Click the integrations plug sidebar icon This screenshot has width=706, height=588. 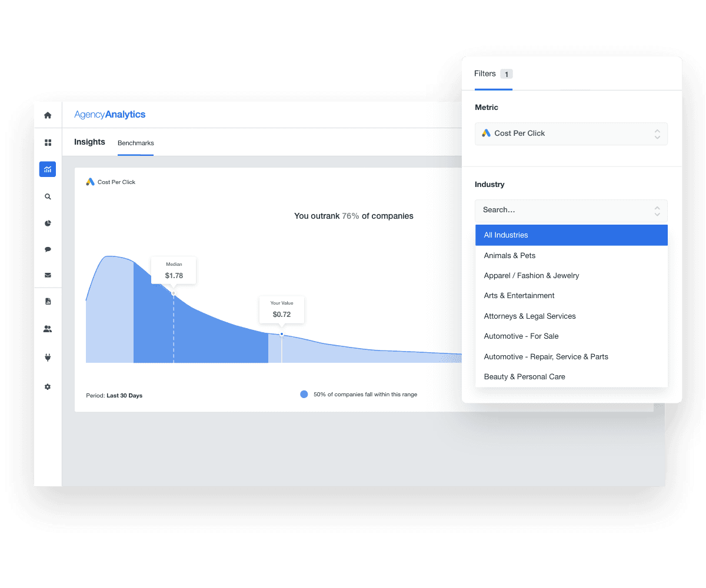coord(48,357)
